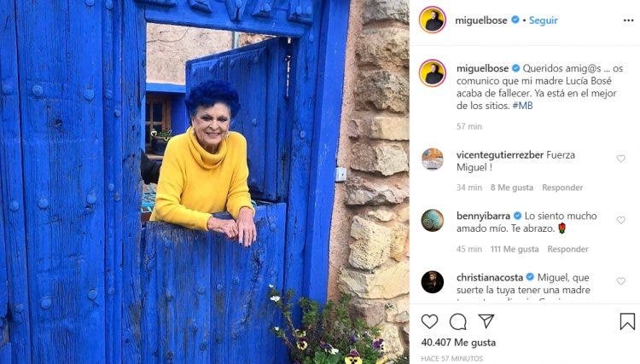Open bennyibarra's profile avatar
This screenshot has height=364, width=640.
433,221
